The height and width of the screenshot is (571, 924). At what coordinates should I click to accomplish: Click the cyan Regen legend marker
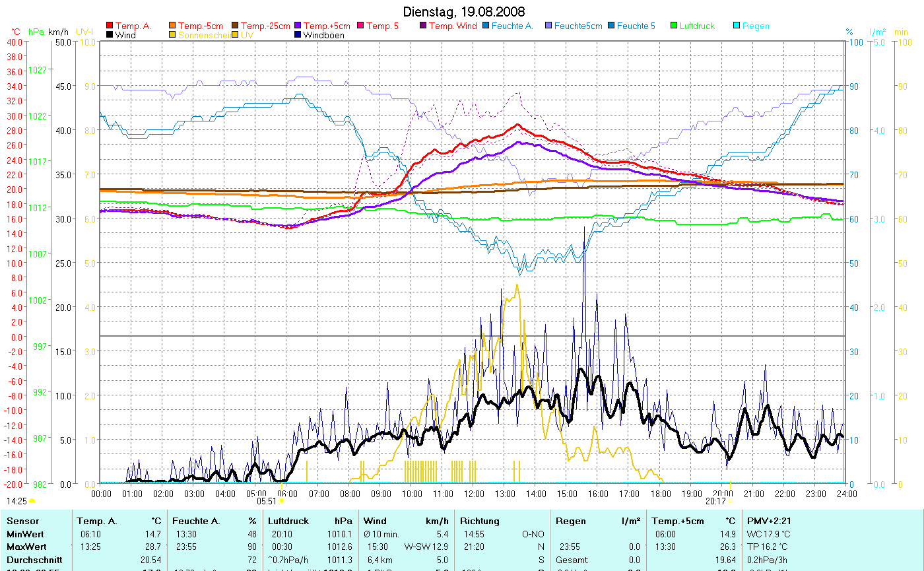[737, 26]
